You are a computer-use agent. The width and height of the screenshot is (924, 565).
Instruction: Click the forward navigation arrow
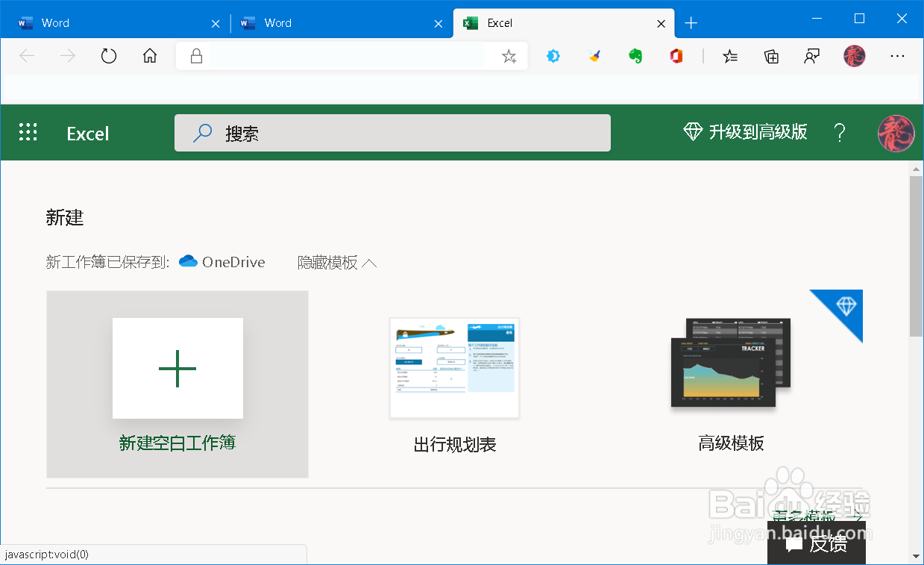click(68, 56)
